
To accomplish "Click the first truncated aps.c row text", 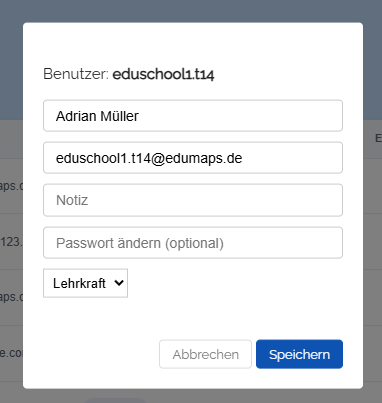I will (x=11, y=186).
